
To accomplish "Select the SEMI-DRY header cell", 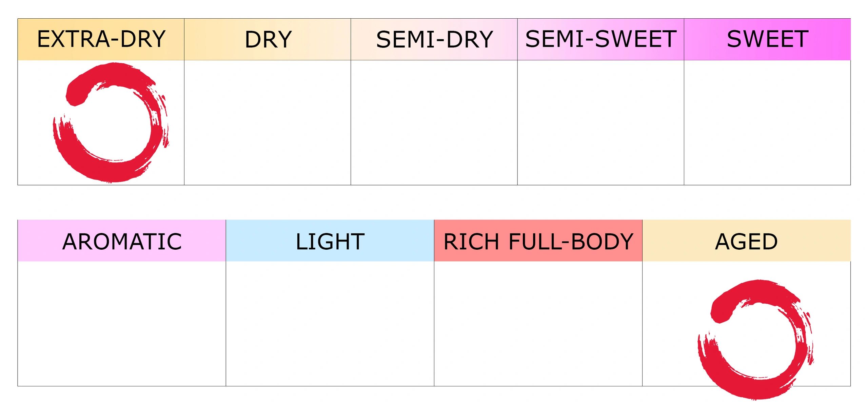I will tap(434, 39).
